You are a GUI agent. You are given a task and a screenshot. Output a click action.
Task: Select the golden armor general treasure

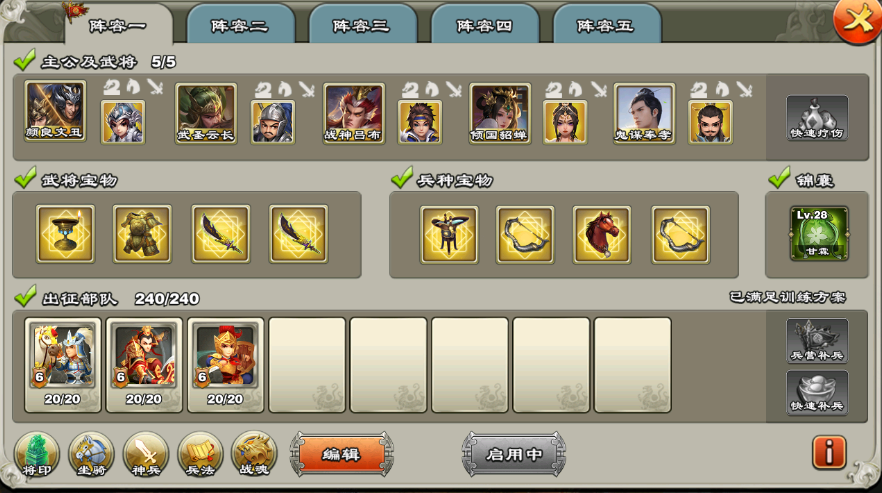pos(142,234)
